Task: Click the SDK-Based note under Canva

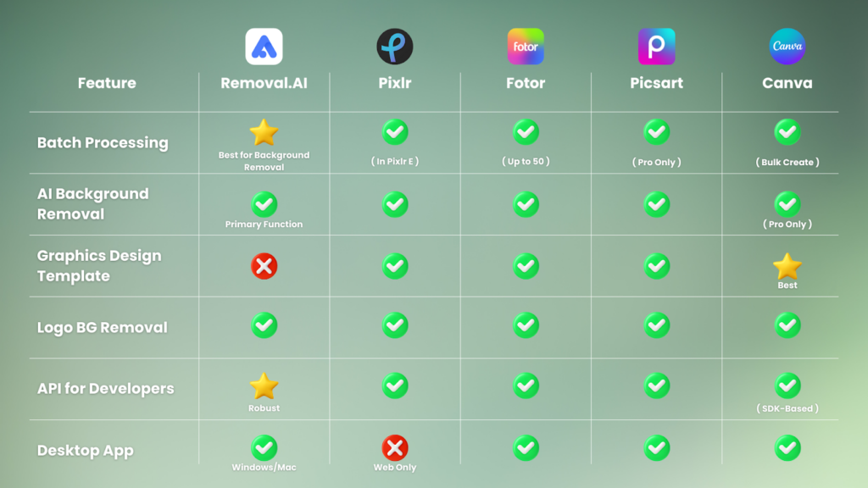Action: [787, 408]
